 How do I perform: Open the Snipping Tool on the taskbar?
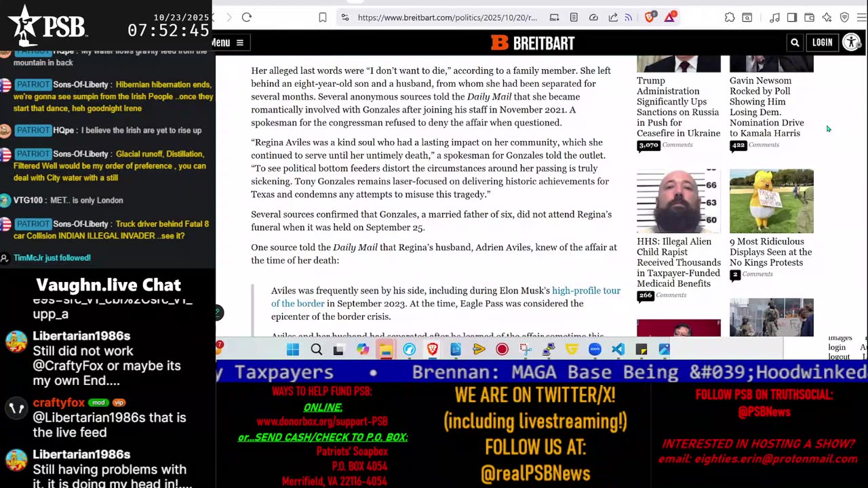[526, 350]
